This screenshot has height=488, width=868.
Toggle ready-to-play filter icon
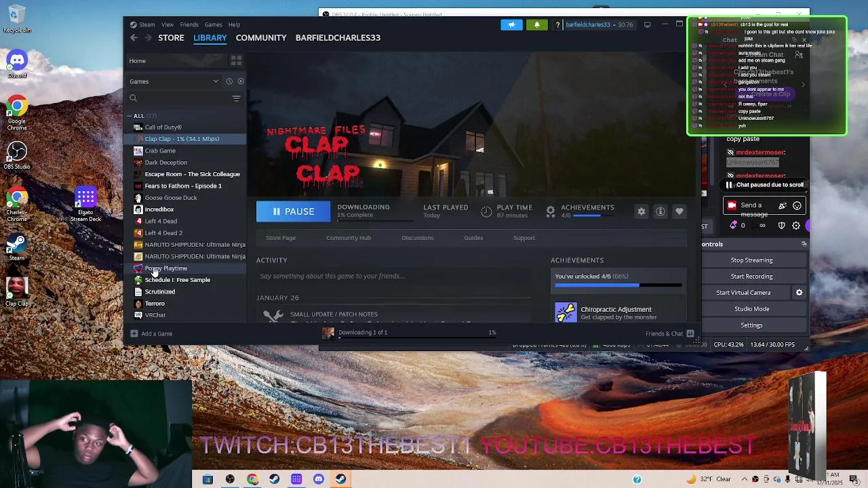(241, 81)
